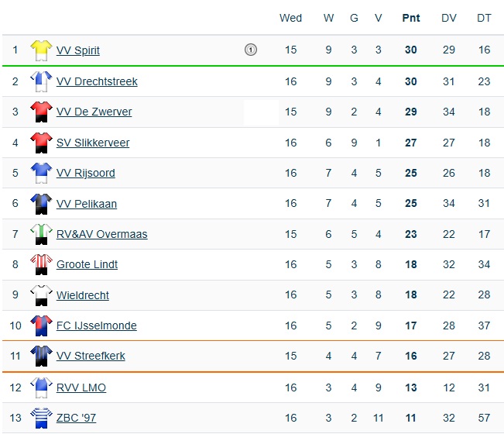Screen dimensions: 504x434
Task: Click the red-black VV De Zwerver jersey icon
Action: tap(41, 112)
